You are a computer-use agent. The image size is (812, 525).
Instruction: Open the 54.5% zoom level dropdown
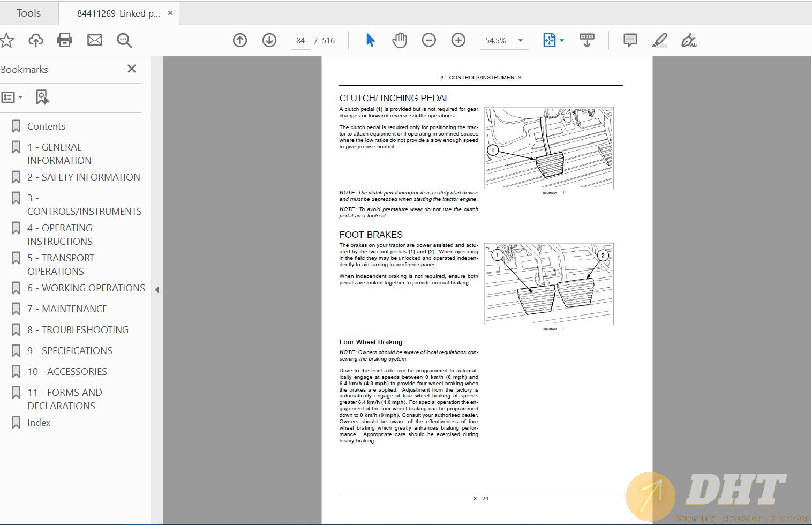click(520, 41)
